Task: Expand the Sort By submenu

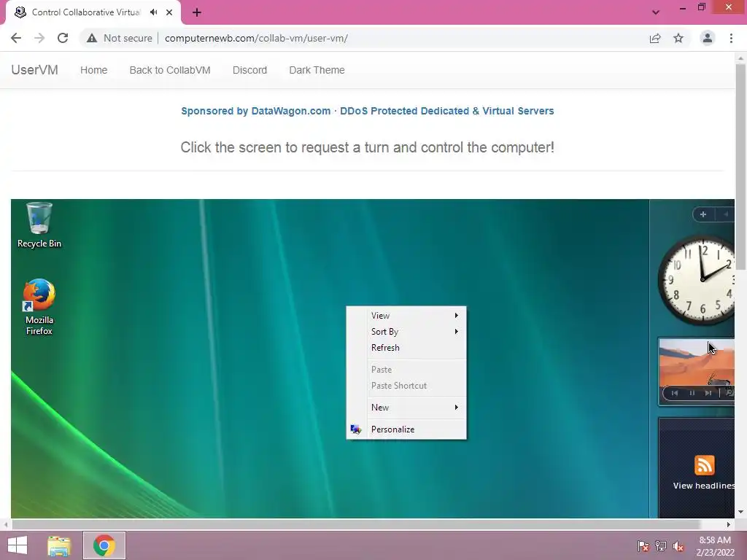Action: 406,332
